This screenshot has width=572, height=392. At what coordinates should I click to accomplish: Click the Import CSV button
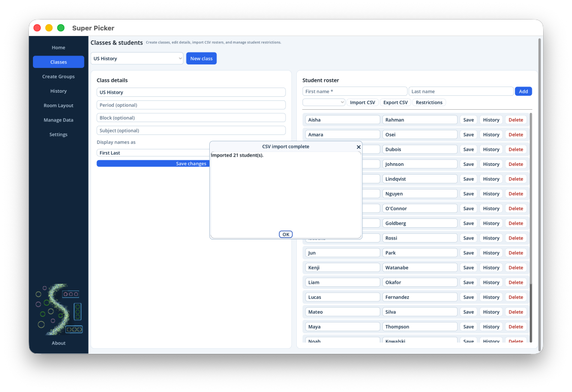tap(362, 103)
